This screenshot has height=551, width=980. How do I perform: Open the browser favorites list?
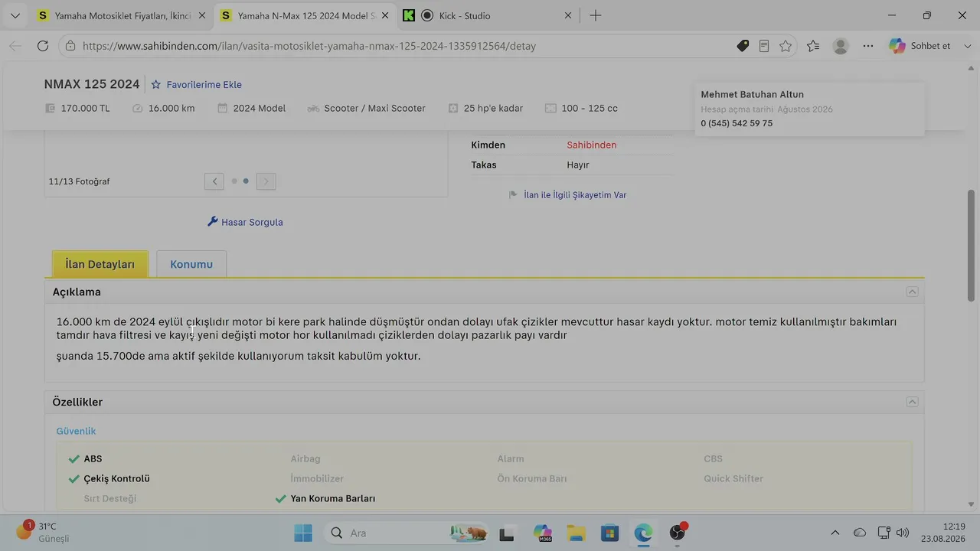click(x=813, y=46)
